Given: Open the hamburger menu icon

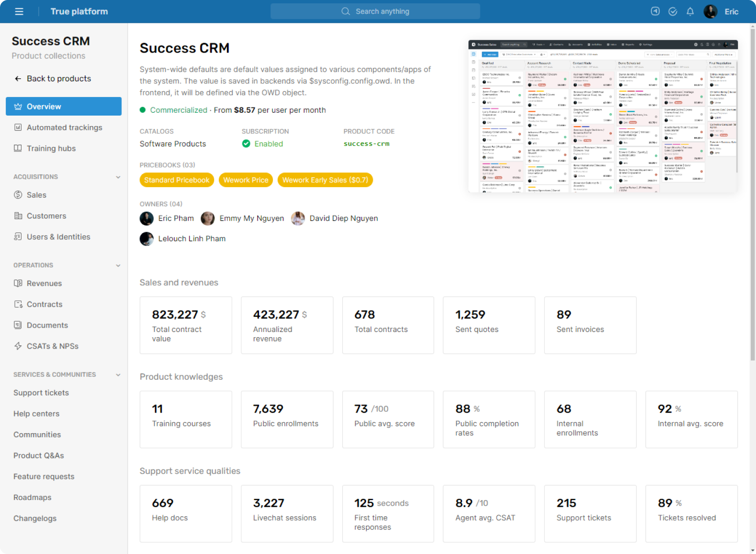Looking at the screenshot, I should pyautogui.click(x=19, y=11).
